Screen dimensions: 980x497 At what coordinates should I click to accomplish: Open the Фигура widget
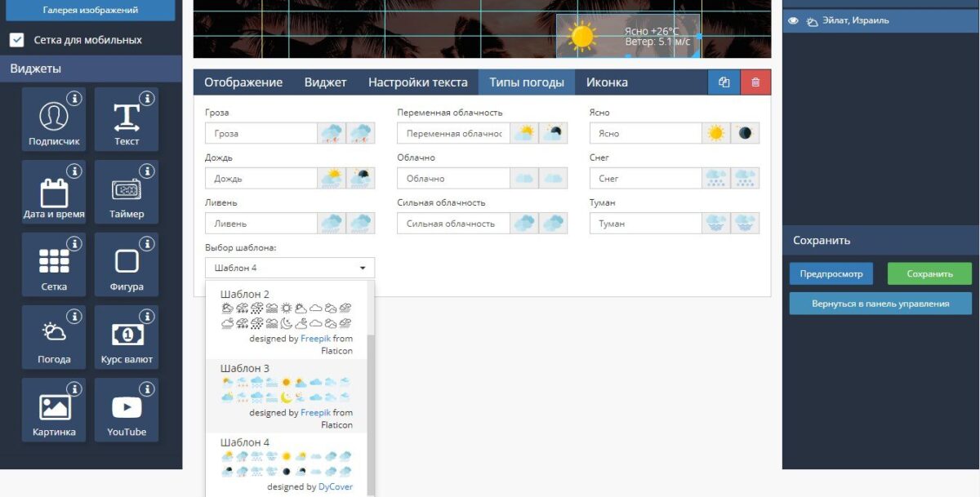point(127,266)
